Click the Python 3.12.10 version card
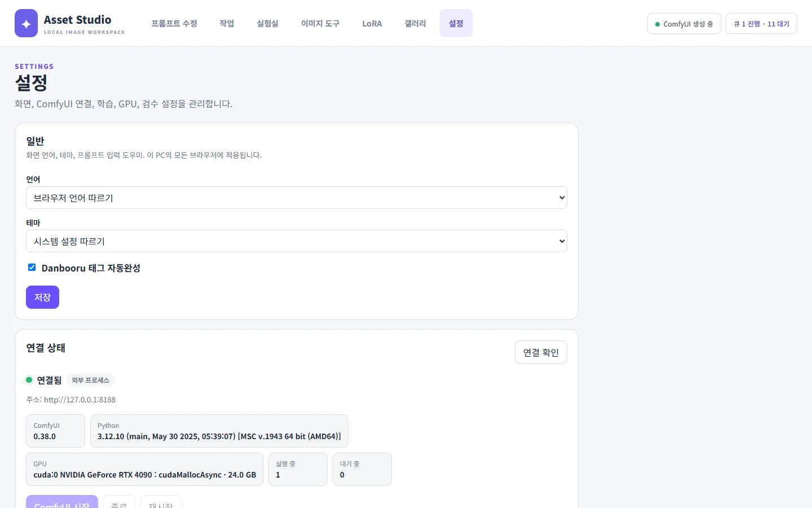The width and height of the screenshot is (812, 508). (x=219, y=431)
